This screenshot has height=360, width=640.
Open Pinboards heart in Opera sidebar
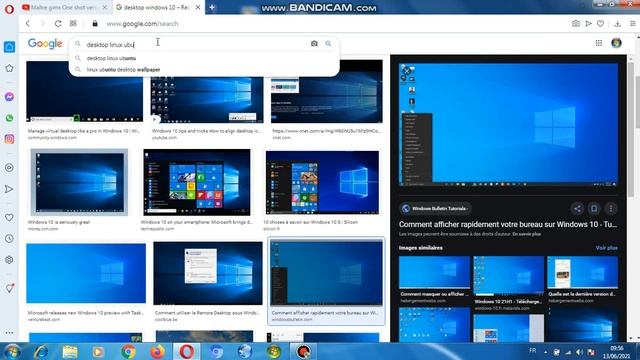pos(9,218)
